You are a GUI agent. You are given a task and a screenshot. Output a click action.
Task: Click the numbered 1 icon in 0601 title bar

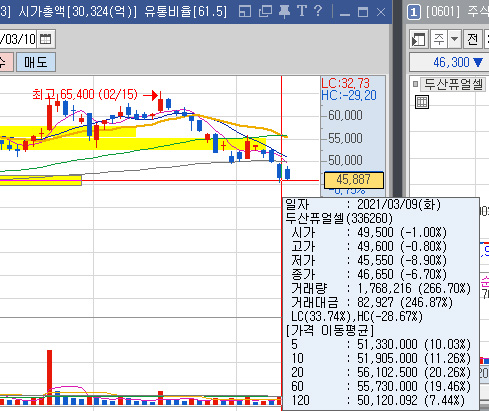tap(414, 13)
